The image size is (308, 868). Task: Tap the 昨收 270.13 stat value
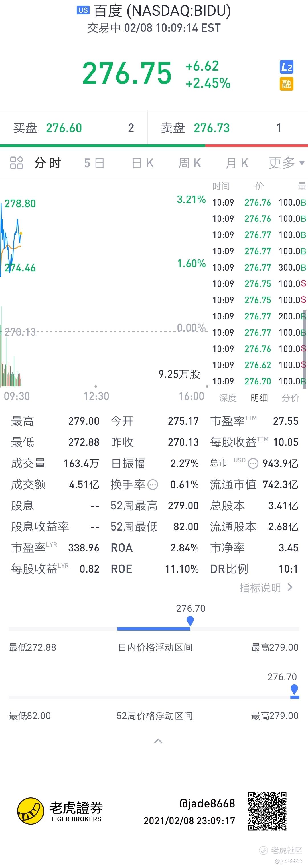click(183, 442)
